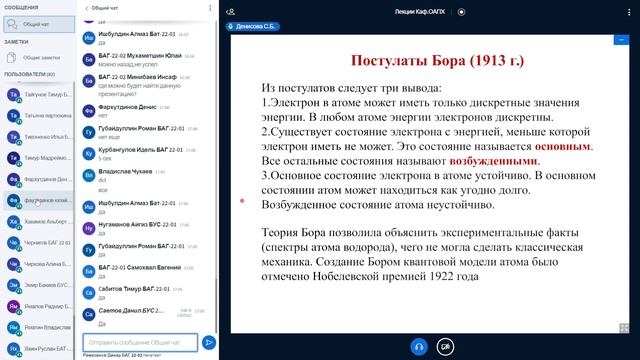The image size is (640, 360).
Task: Click the ПОЛЬЗОВАТЕЛИ (82) header
Action: click(x=29, y=74)
